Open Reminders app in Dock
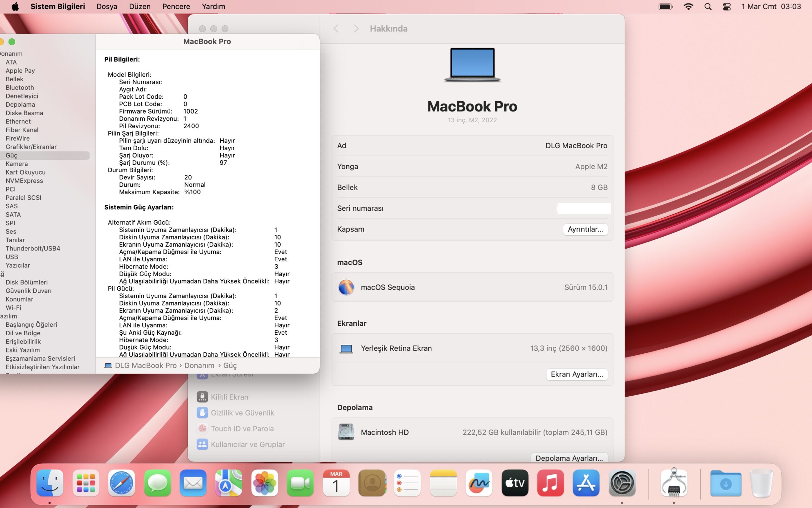The image size is (812, 508). click(407, 483)
